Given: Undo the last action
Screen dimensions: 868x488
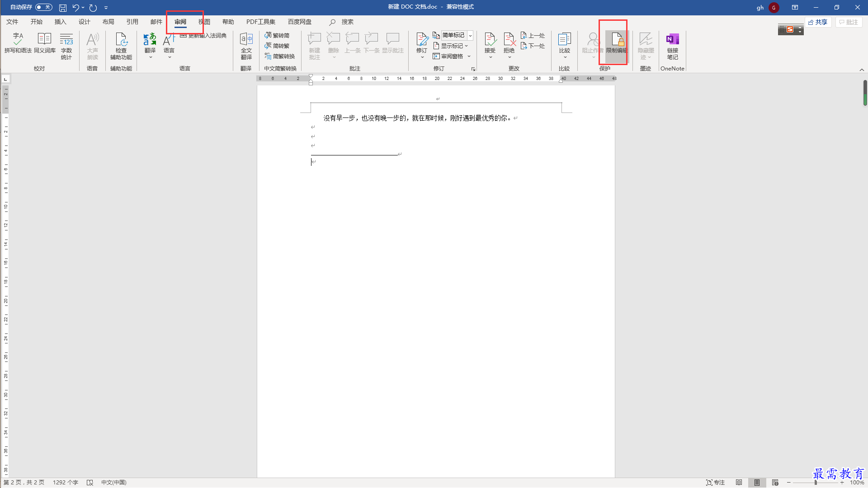Looking at the screenshot, I should click(75, 7).
